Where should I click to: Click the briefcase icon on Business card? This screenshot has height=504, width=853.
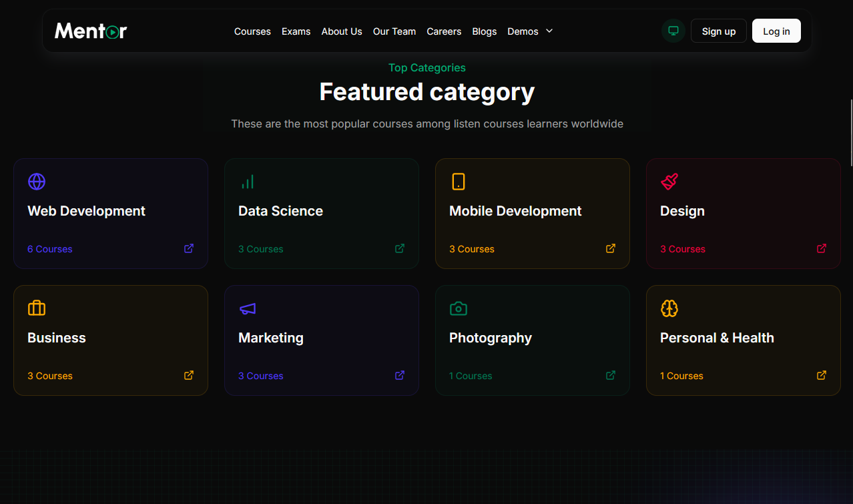tap(37, 308)
